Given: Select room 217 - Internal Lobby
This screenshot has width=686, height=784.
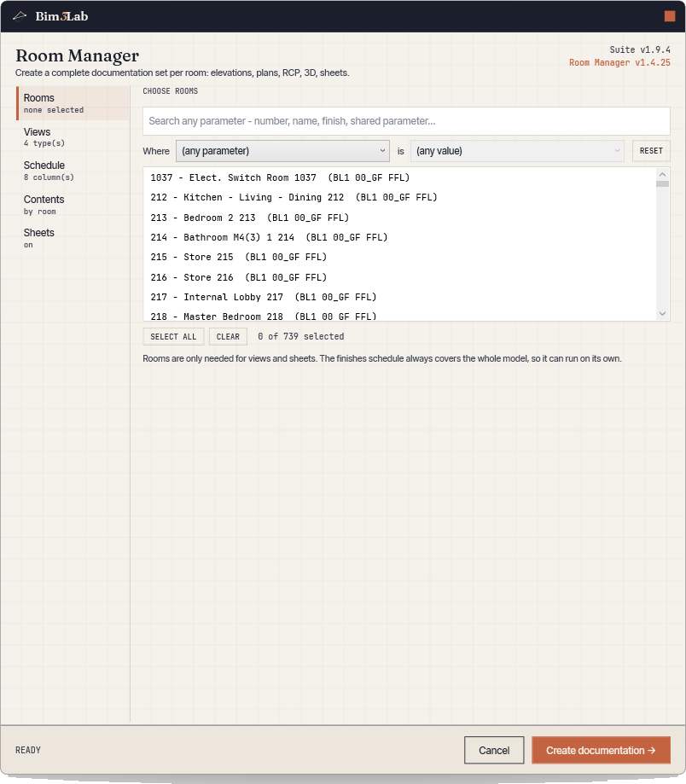Looking at the screenshot, I should pyautogui.click(x=400, y=297).
